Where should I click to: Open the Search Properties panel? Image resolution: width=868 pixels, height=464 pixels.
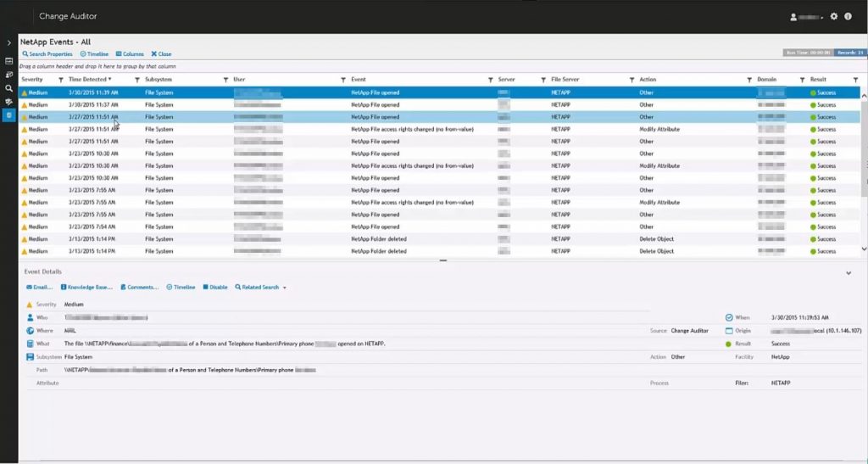[47, 54]
